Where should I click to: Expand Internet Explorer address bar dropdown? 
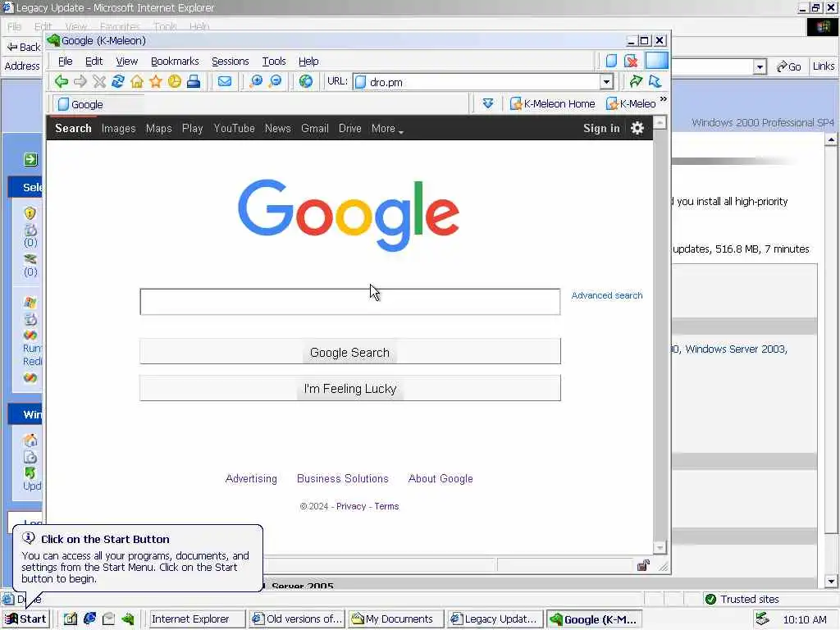(x=760, y=66)
